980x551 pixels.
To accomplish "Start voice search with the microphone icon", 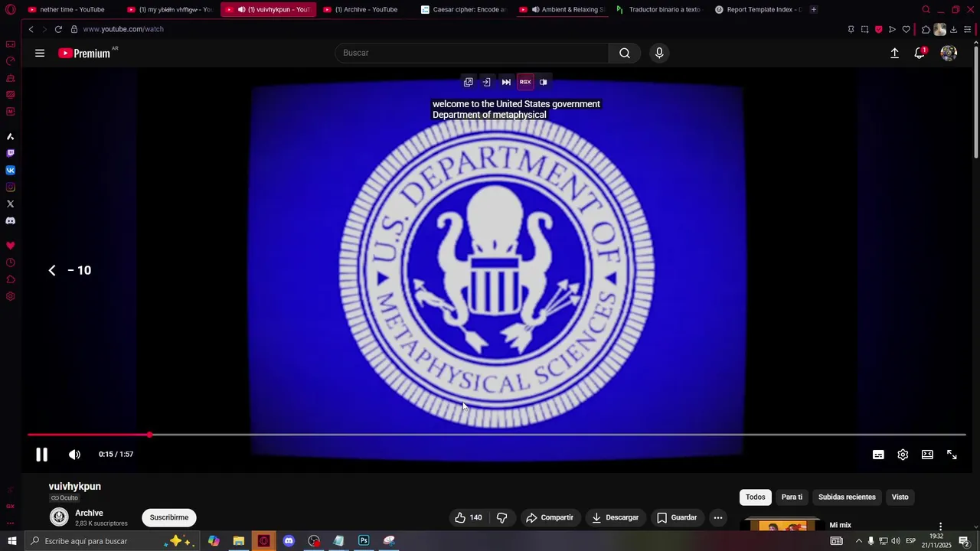I will pyautogui.click(x=659, y=53).
